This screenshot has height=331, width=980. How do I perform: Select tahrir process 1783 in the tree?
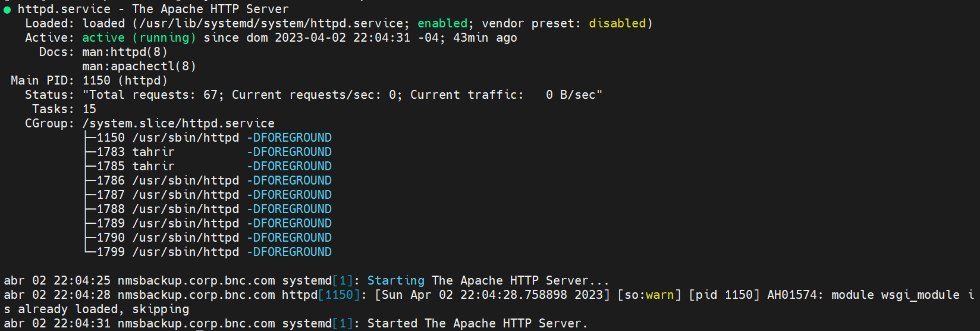(x=111, y=152)
